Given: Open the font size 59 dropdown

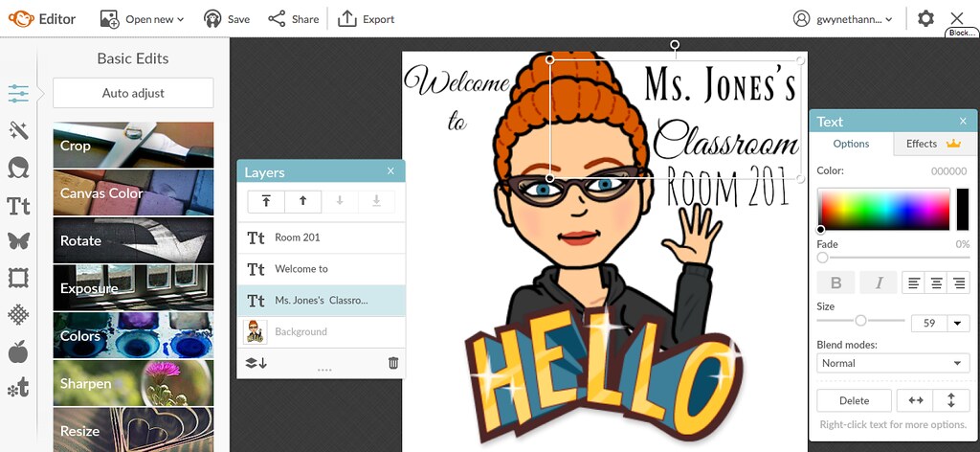Looking at the screenshot, I should pyautogui.click(x=958, y=324).
